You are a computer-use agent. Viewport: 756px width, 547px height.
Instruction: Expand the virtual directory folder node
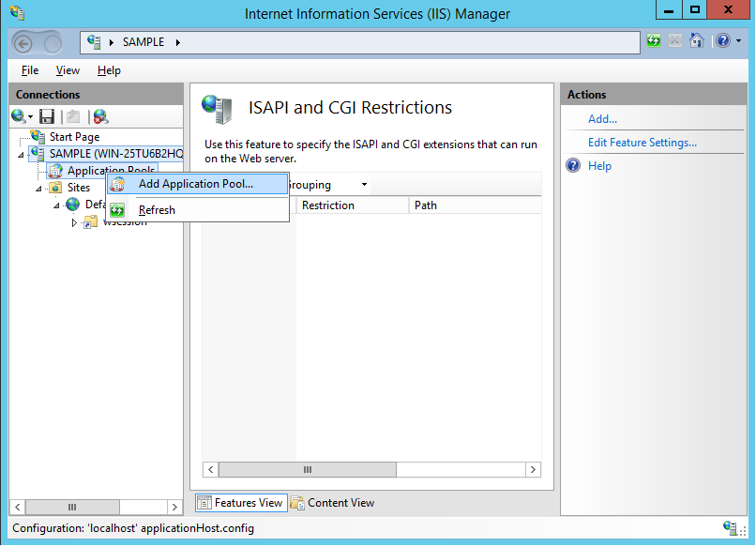tap(74, 222)
